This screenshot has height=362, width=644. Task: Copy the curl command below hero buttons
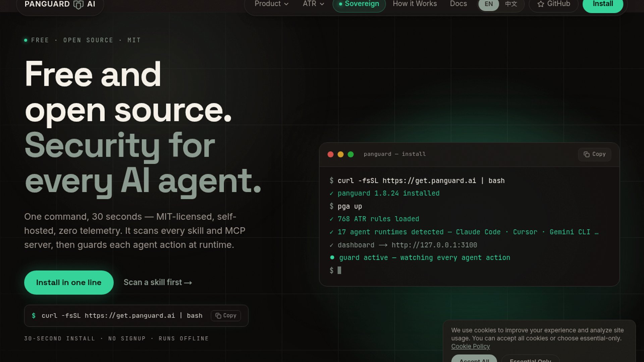[226, 316]
